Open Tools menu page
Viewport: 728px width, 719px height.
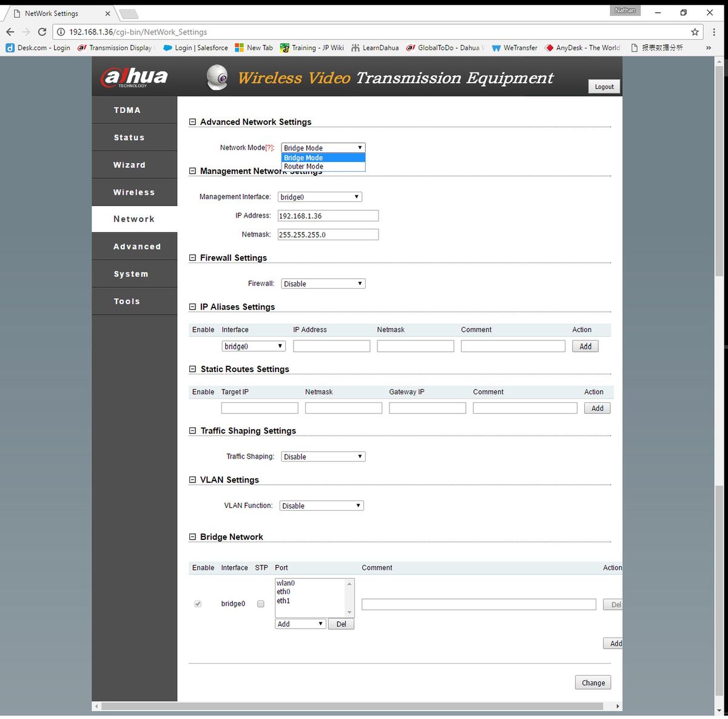134,302
